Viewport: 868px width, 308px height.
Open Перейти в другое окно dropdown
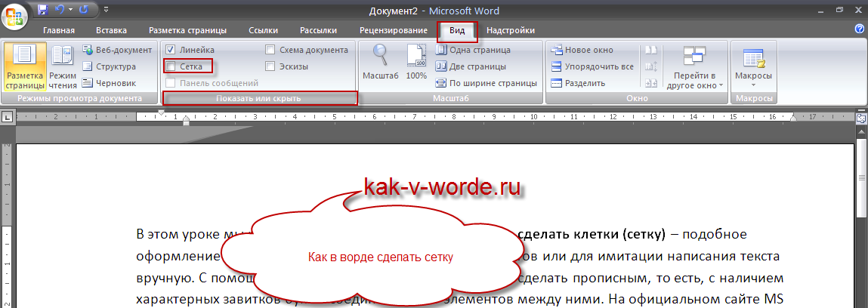pos(695,67)
